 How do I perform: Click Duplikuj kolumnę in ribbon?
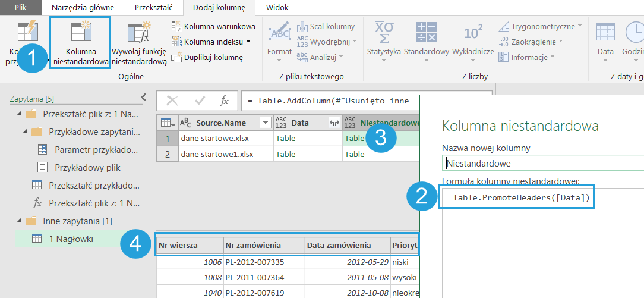207,57
